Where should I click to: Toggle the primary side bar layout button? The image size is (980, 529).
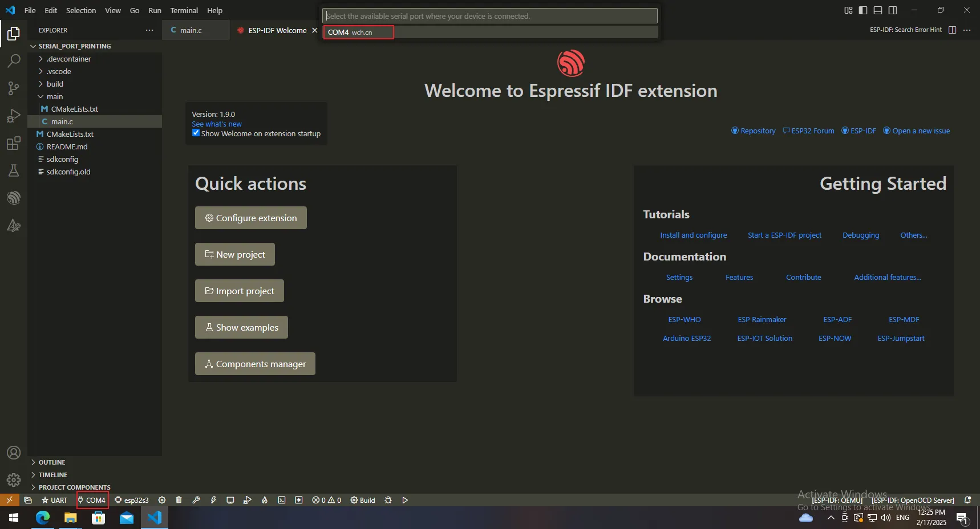point(863,10)
